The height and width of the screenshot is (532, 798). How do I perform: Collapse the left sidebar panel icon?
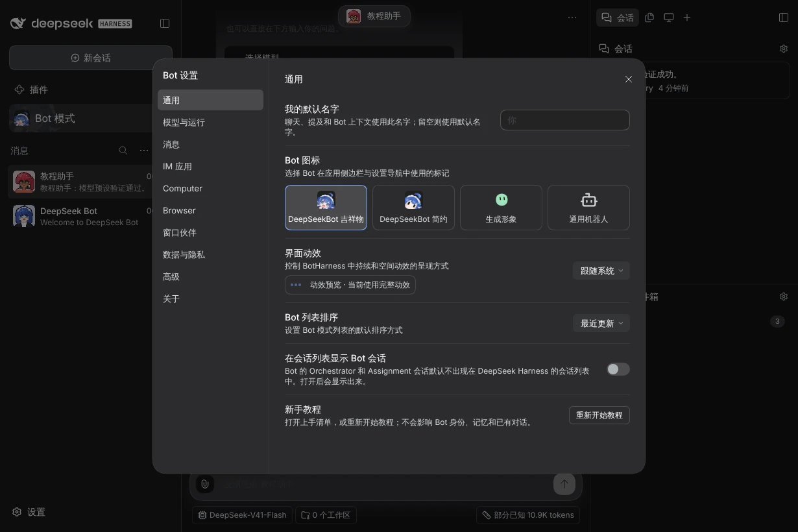click(165, 23)
